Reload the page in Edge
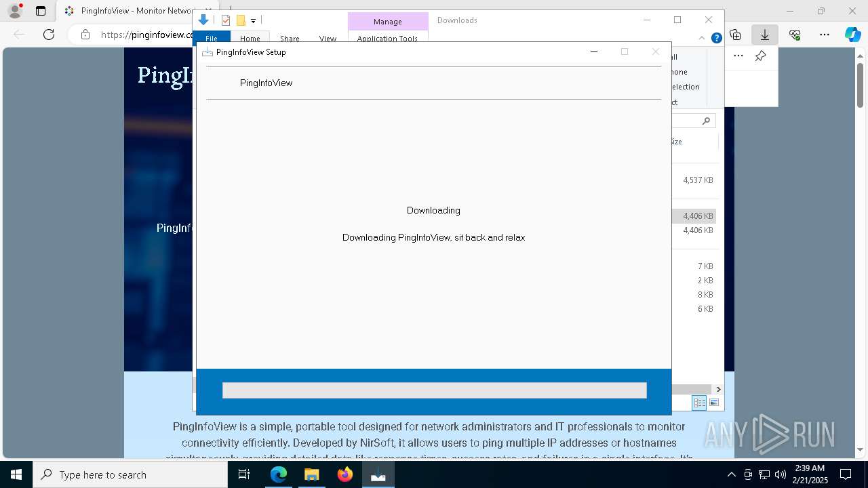 coord(49,35)
